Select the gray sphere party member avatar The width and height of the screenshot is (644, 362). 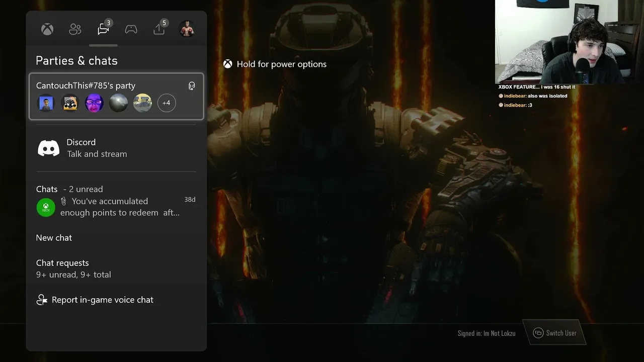pos(119,103)
